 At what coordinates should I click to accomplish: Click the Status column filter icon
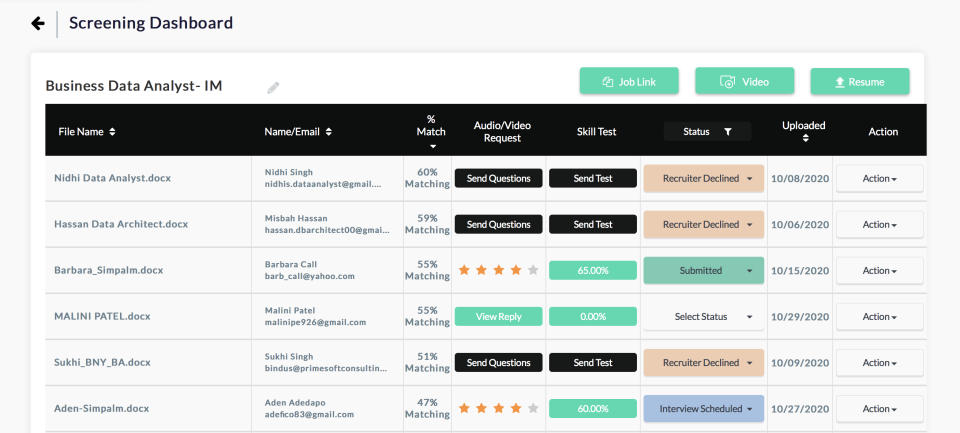click(727, 131)
